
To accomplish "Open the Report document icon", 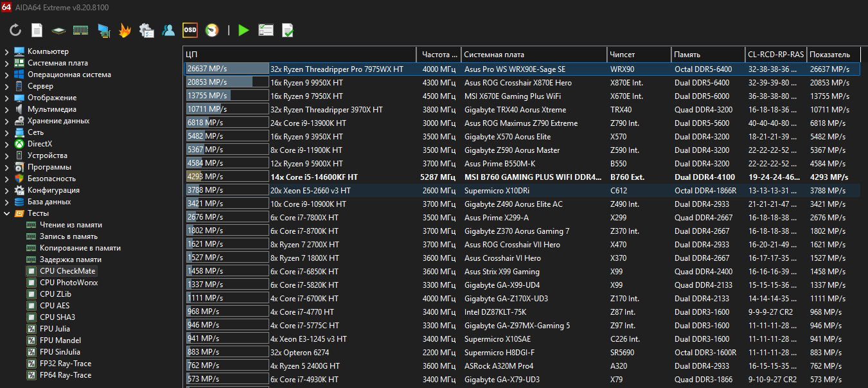I will point(37,30).
